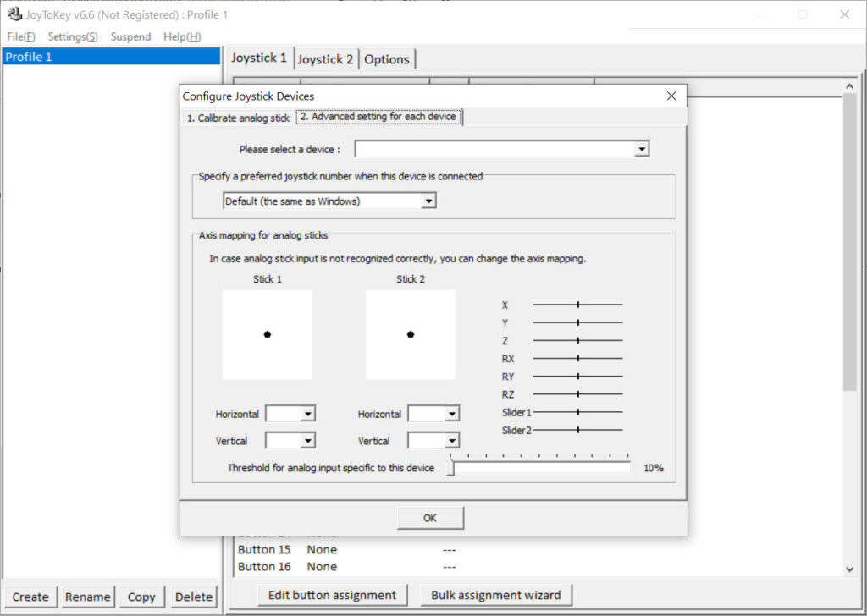Click the RZ axis indicator bar
867x616 pixels.
(x=577, y=394)
